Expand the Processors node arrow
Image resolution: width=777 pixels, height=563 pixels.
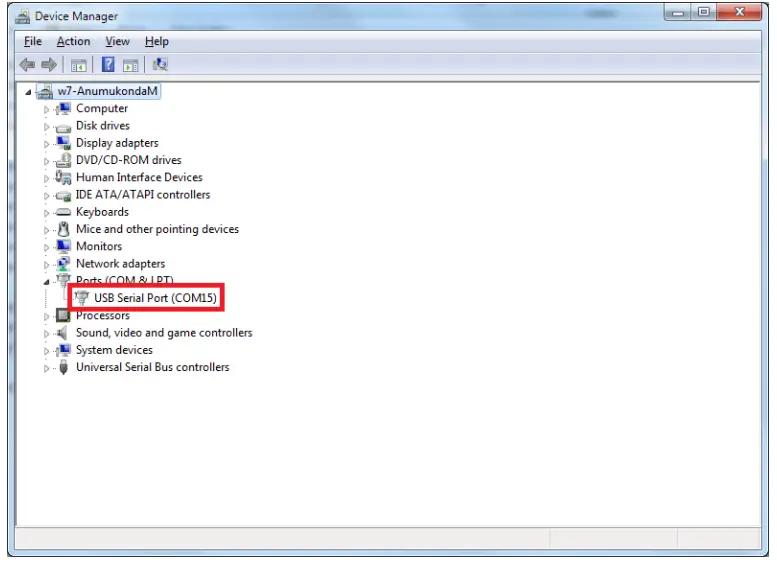tap(46, 316)
